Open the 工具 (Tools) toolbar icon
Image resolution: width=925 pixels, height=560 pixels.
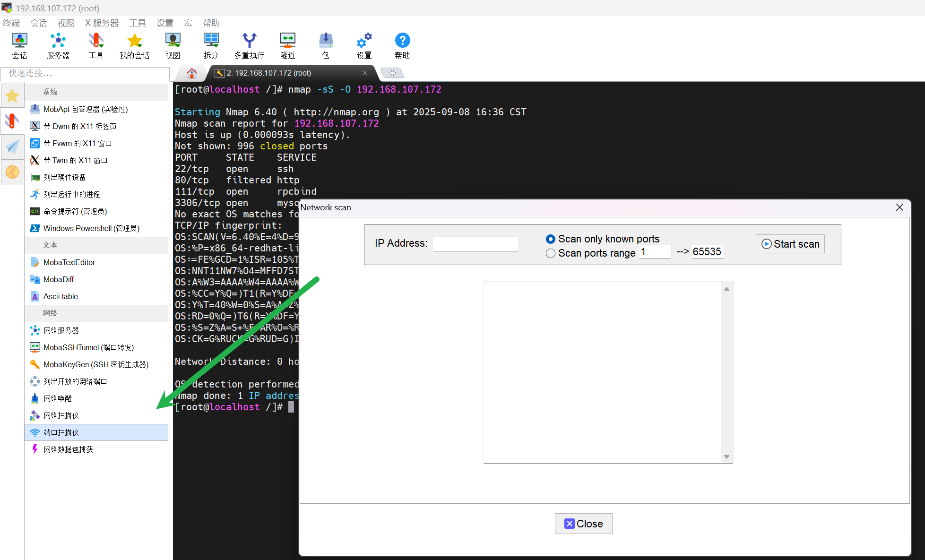[x=96, y=46]
